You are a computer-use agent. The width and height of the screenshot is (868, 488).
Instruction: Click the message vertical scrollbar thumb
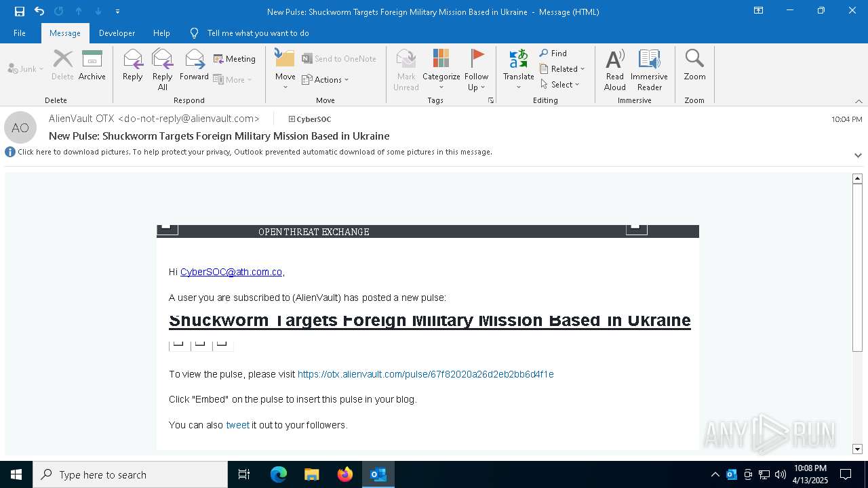pos(857,267)
